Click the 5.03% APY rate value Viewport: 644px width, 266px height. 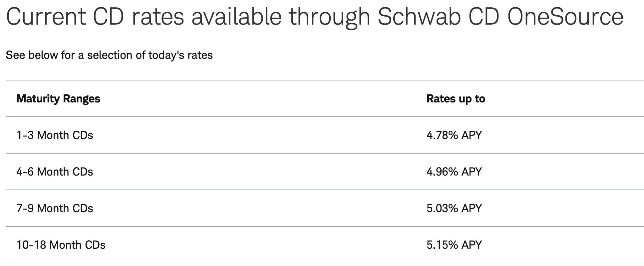tap(454, 208)
